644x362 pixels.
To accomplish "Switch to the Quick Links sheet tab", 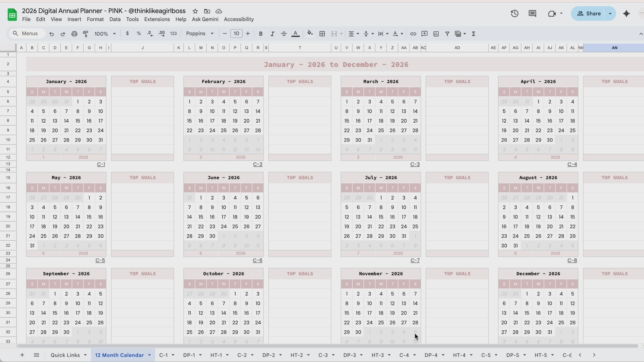I will tap(65, 355).
